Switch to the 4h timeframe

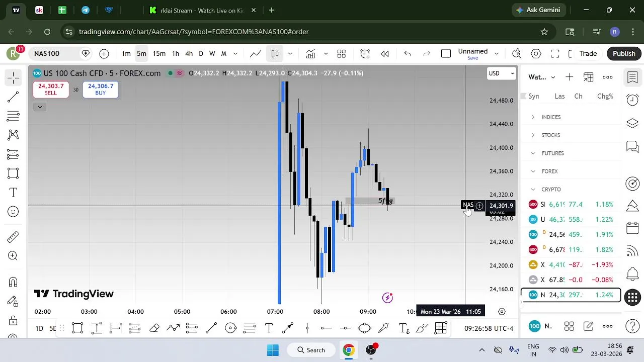[189, 54]
